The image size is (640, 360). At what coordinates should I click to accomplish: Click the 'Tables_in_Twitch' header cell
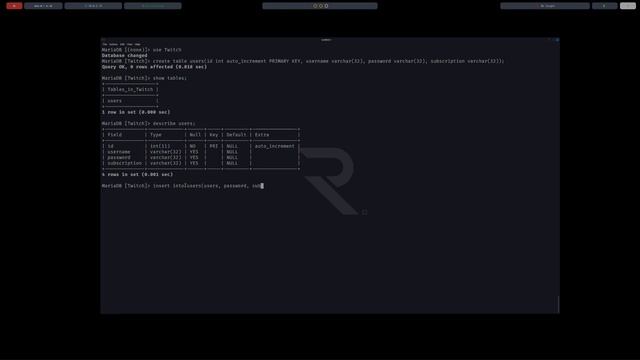(130, 89)
